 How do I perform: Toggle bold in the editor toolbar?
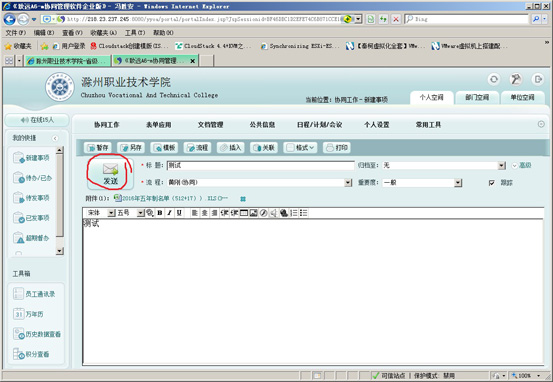point(160,213)
